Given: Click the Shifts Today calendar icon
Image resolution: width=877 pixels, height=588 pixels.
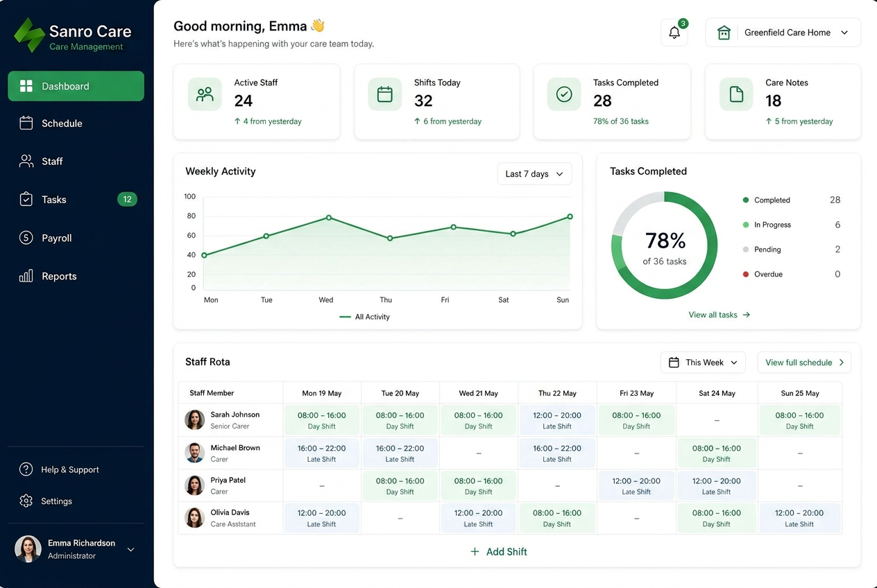Looking at the screenshot, I should (385, 94).
